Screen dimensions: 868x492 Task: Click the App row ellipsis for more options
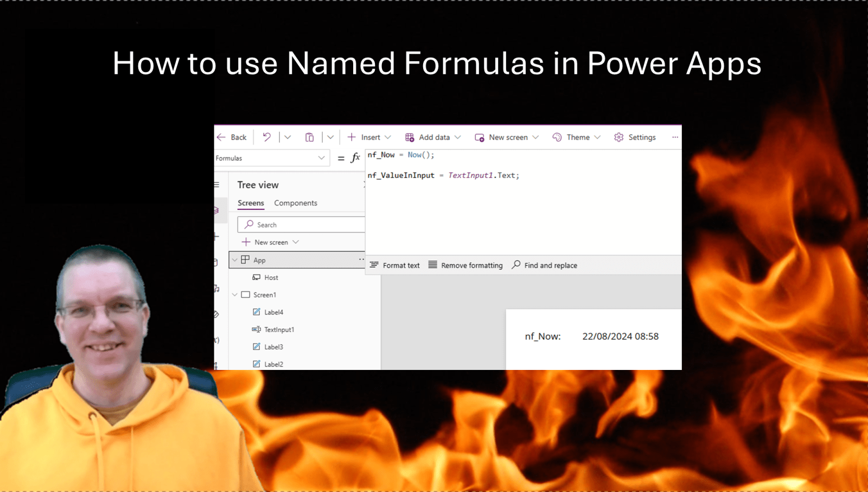pyautogui.click(x=361, y=260)
